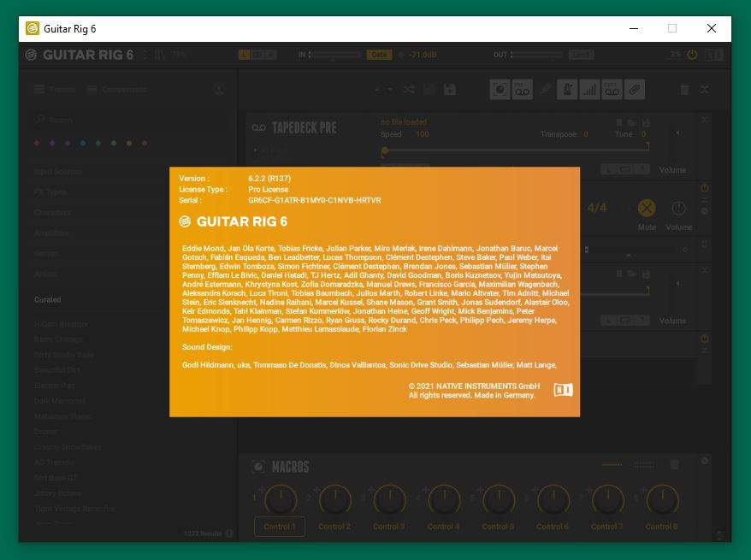This screenshot has height=560, width=751.
Task: Open the 75% zoom dropdown
Action: coord(179,55)
